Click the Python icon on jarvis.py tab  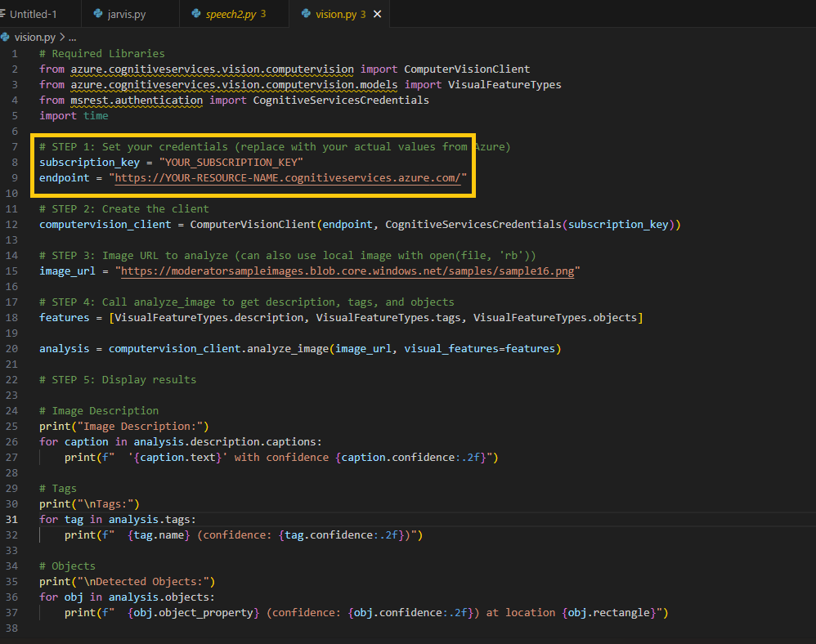[x=98, y=14]
